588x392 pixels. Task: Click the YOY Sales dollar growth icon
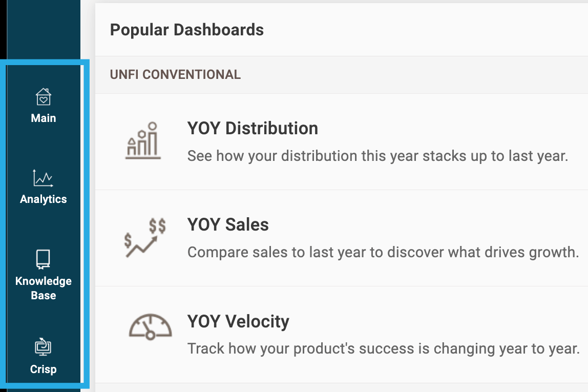pyautogui.click(x=145, y=238)
